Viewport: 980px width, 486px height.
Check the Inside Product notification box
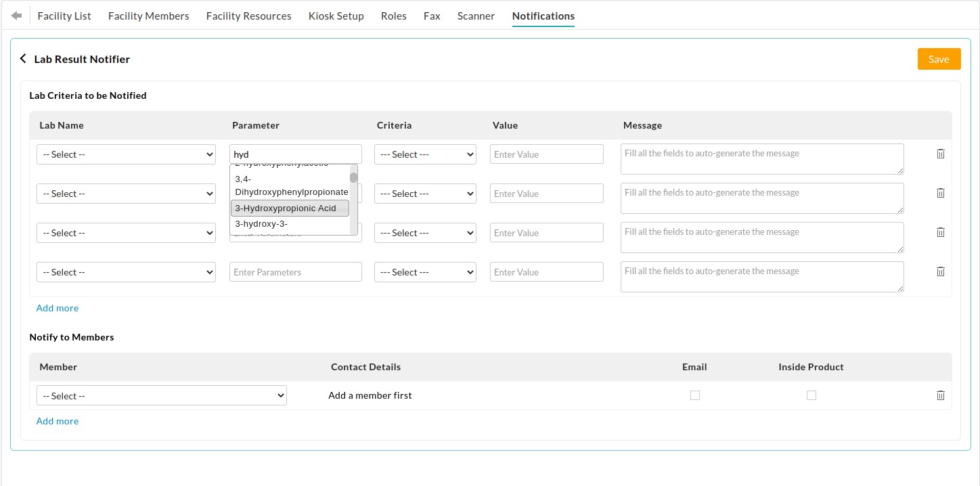(x=811, y=395)
